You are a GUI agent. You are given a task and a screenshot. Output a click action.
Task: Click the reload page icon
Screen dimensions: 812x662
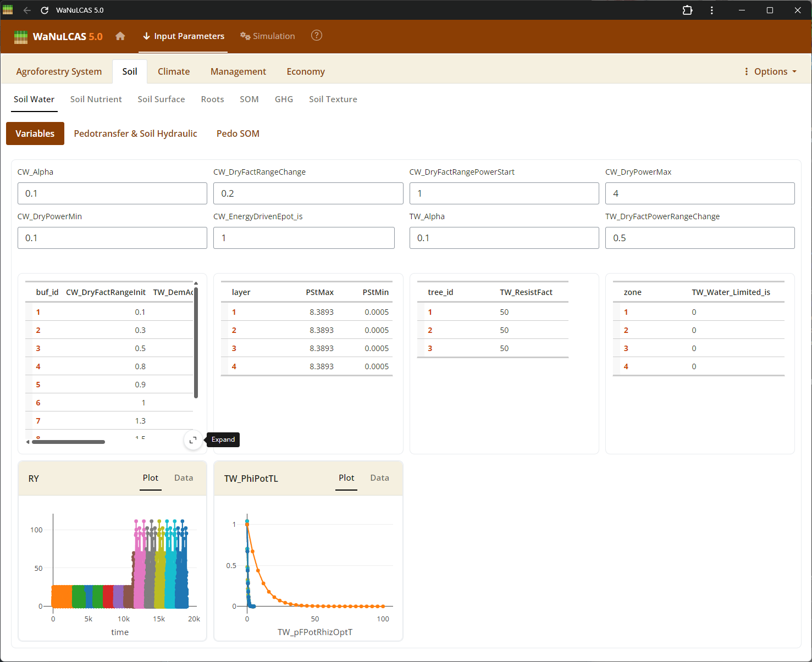coord(45,10)
